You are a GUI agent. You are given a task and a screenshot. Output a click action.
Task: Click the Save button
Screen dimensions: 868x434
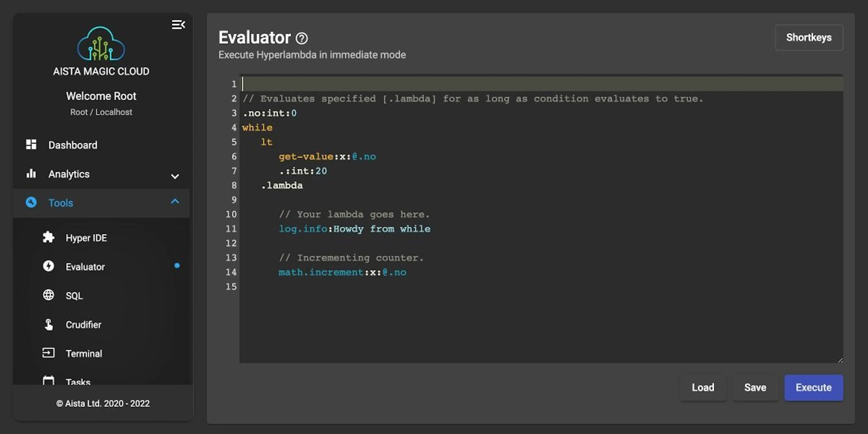tap(755, 387)
